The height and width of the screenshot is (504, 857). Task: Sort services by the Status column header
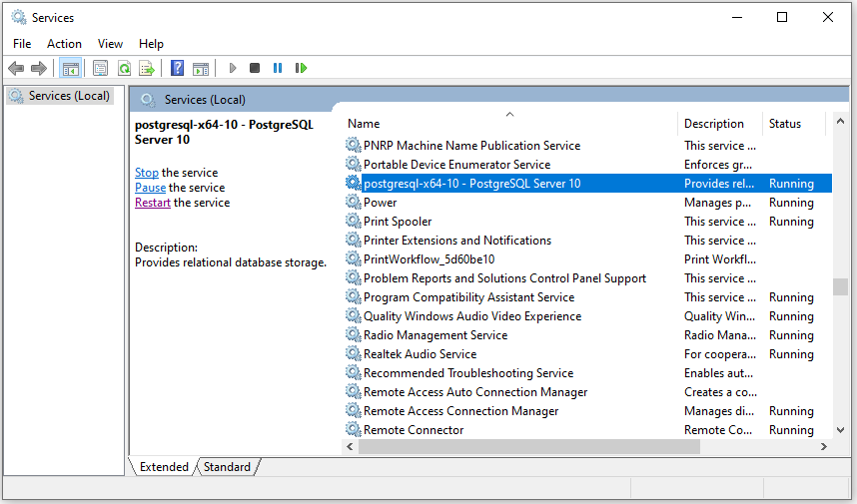pos(785,124)
